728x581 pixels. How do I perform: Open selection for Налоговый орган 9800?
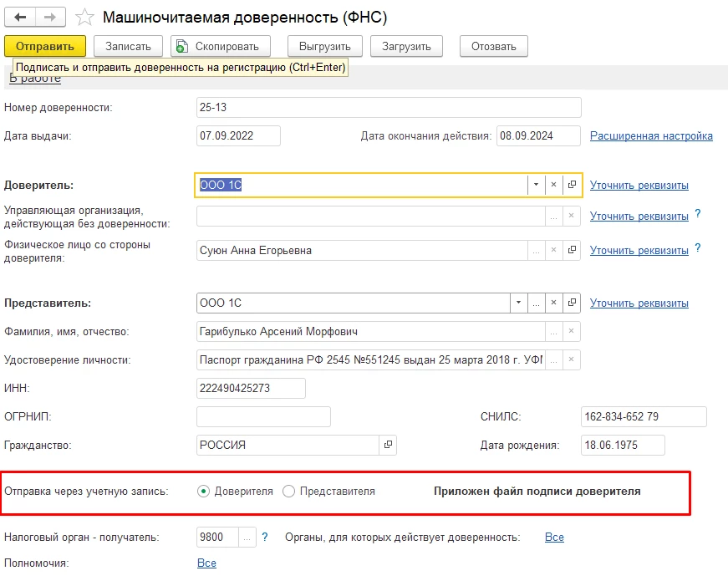pos(248,538)
